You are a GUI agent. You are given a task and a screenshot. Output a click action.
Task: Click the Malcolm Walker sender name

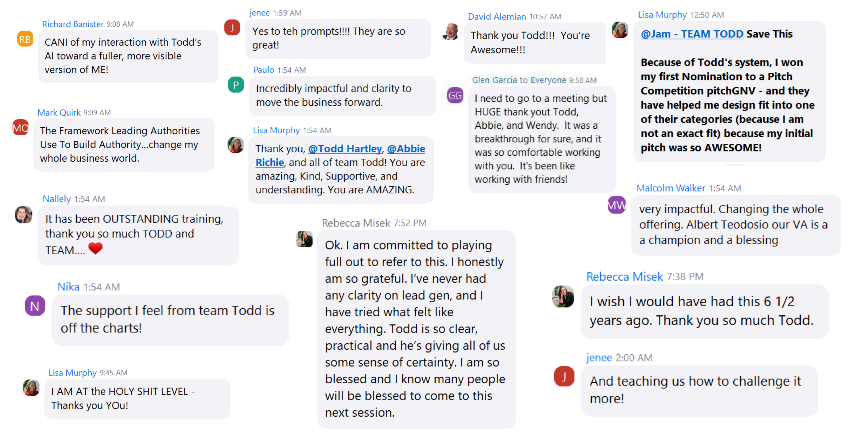coord(671,188)
